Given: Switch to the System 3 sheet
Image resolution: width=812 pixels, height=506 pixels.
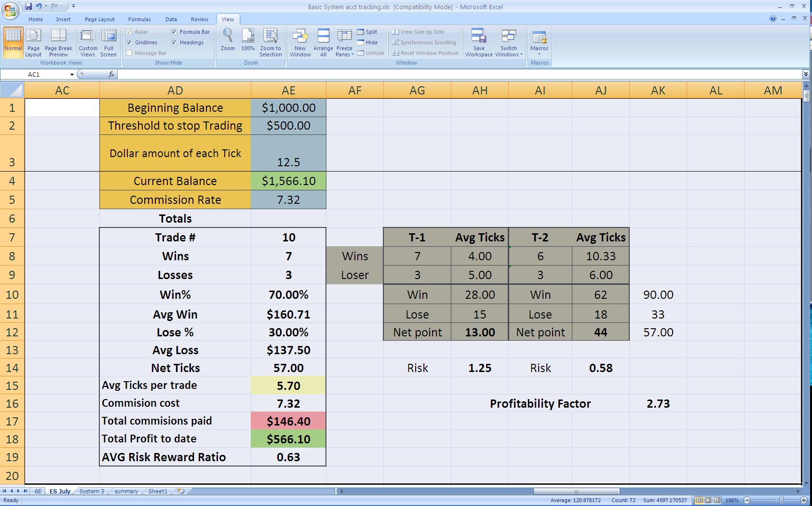Looking at the screenshot, I should pyautogui.click(x=92, y=491).
